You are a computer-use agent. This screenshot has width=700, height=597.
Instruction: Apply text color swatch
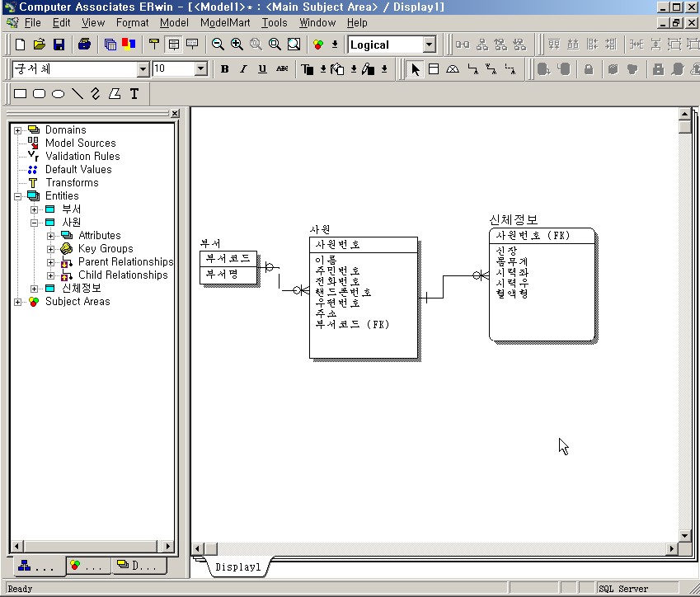coord(308,68)
